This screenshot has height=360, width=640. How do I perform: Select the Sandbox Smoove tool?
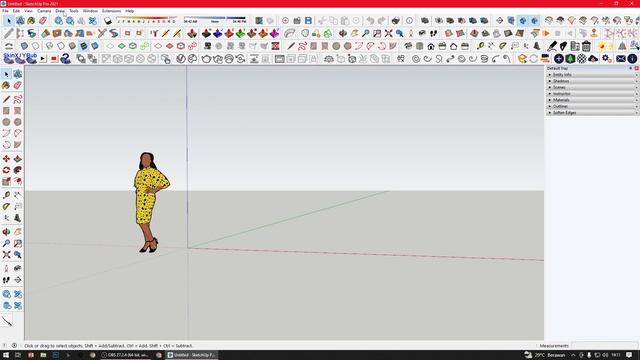click(474, 33)
